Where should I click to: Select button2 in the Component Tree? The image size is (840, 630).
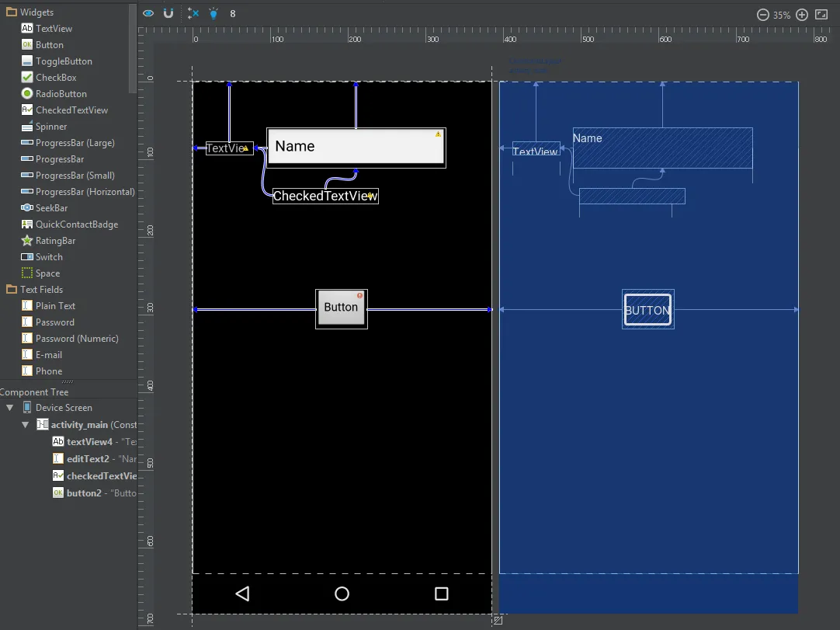point(84,493)
